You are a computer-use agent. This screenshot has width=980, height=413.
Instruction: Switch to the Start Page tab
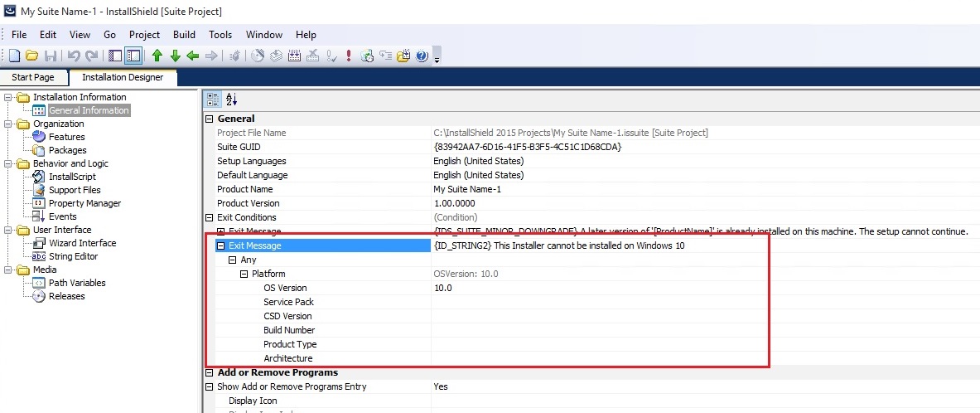[x=33, y=77]
